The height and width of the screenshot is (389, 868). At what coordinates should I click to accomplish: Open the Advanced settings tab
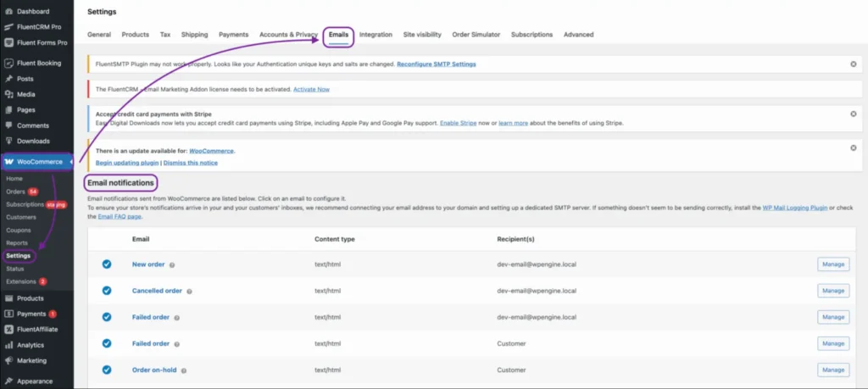tap(578, 34)
